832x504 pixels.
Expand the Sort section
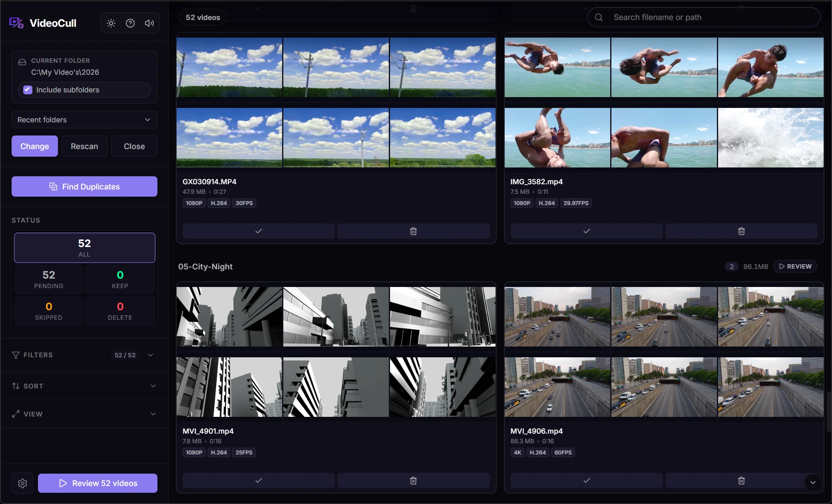coord(84,386)
